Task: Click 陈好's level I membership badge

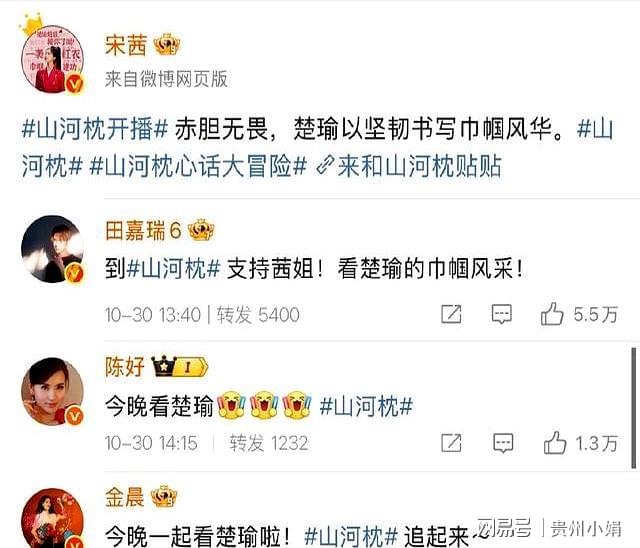Action: tap(179, 366)
